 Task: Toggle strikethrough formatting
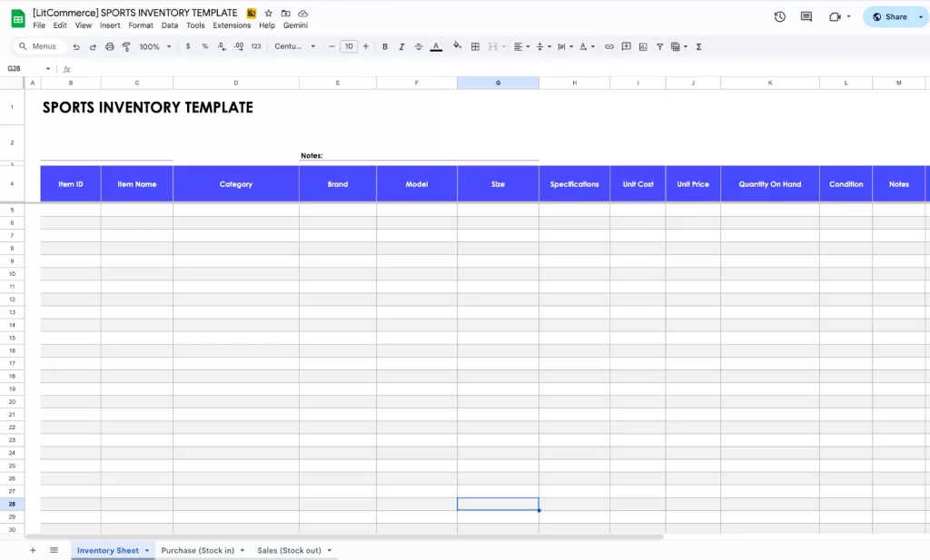click(418, 46)
